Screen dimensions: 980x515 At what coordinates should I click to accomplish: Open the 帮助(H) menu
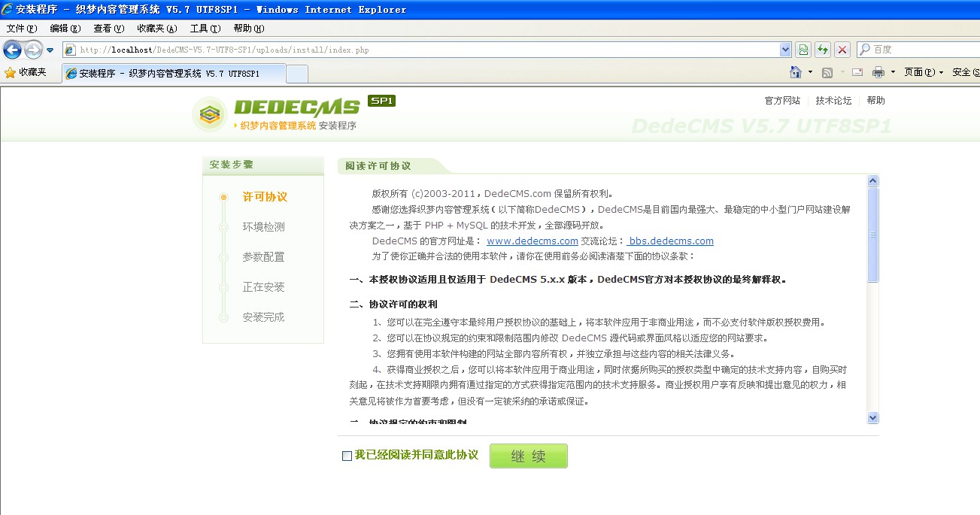[249, 29]
